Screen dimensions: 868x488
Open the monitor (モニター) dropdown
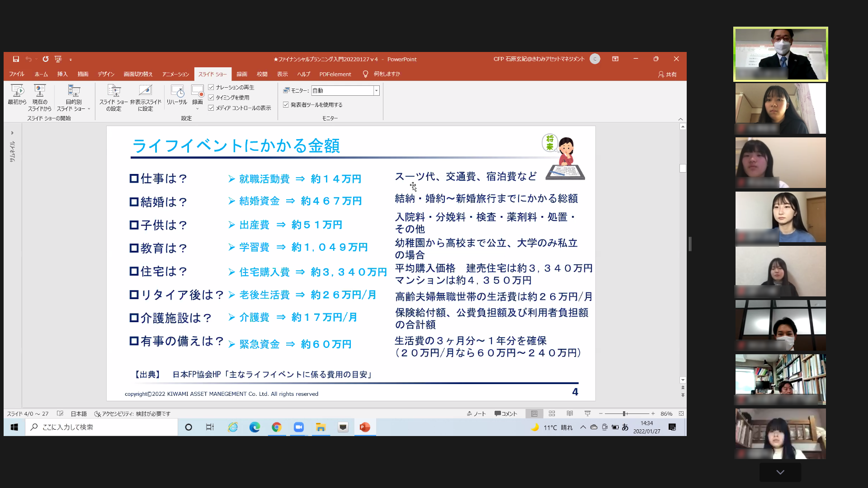tap(376, 91)
